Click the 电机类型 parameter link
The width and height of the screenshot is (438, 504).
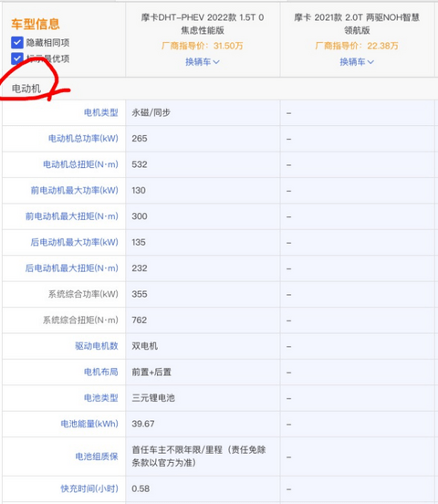[101, 112]
